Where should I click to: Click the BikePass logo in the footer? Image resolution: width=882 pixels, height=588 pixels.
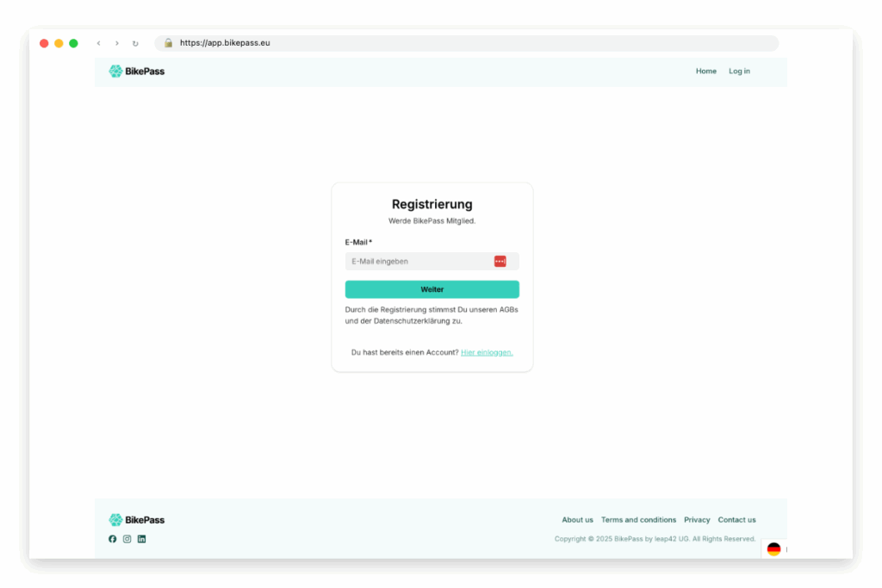(x=136, y=520)
